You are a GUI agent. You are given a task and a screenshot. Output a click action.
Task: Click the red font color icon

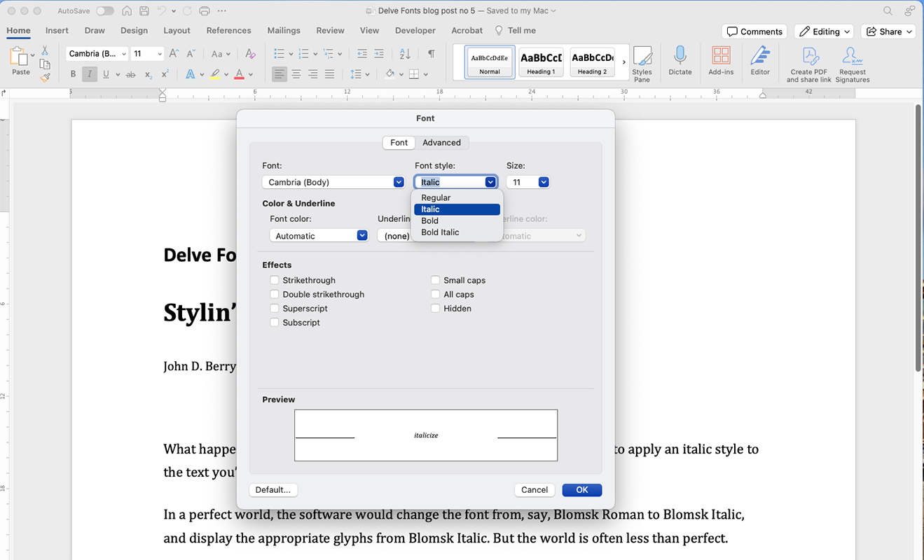point(240,74)
